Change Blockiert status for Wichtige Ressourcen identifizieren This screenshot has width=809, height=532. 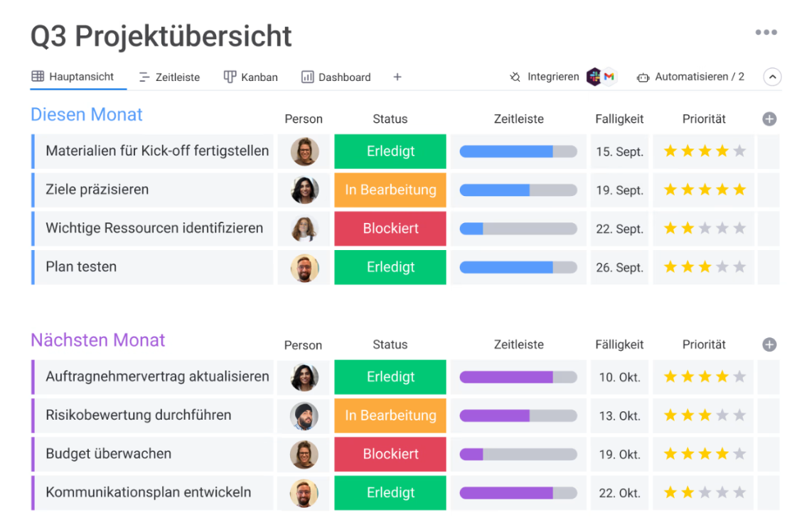pyautogui.click(x=390, y=229)
